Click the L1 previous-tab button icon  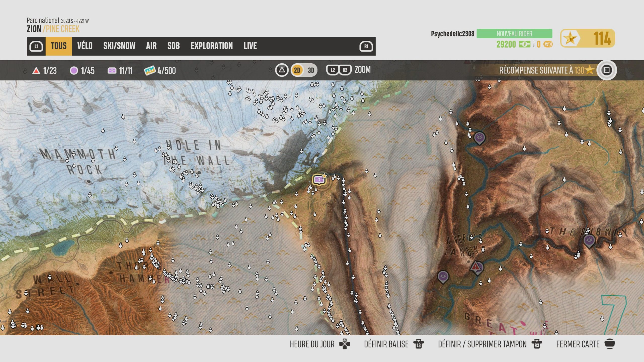pyautogui.click(x=36, y=46)
